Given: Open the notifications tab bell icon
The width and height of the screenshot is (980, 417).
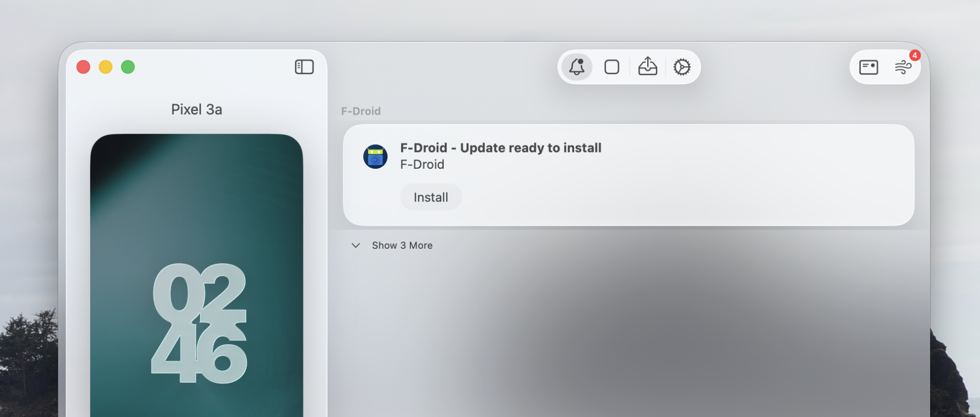Looking at the screenshot, I should coord(577,67).
